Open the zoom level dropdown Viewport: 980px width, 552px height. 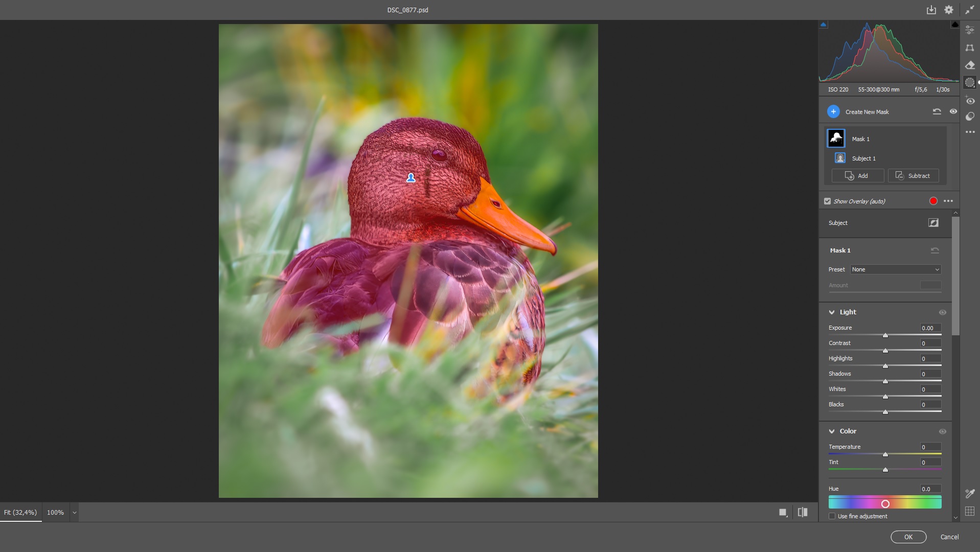pyautogui.click(x=74, y=513)
